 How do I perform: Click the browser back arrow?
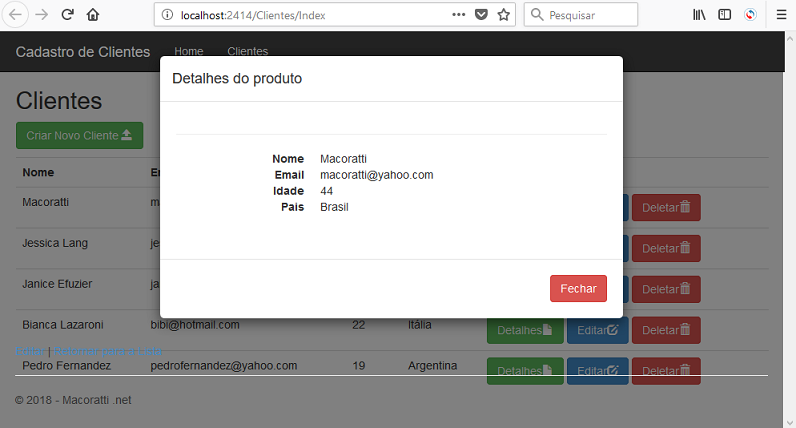coord(15,15)
